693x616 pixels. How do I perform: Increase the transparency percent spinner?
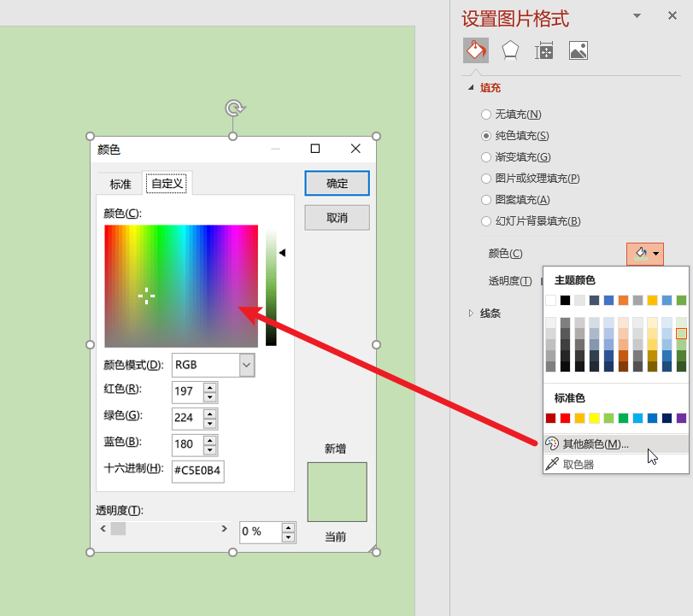[288, 528]
